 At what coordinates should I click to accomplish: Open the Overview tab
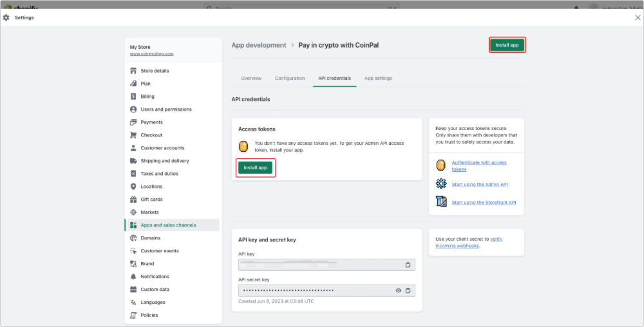(x=251, y=78)
